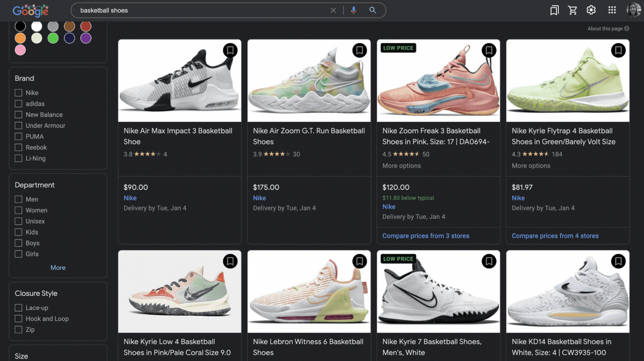Open your Google profile avatar

pyautogui.click(x=633, y=10)
